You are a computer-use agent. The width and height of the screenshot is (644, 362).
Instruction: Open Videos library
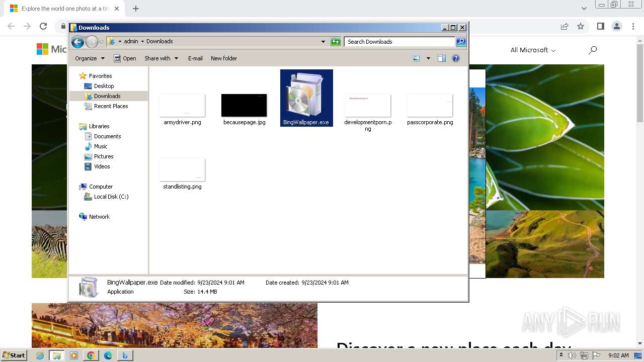point(102,166)
